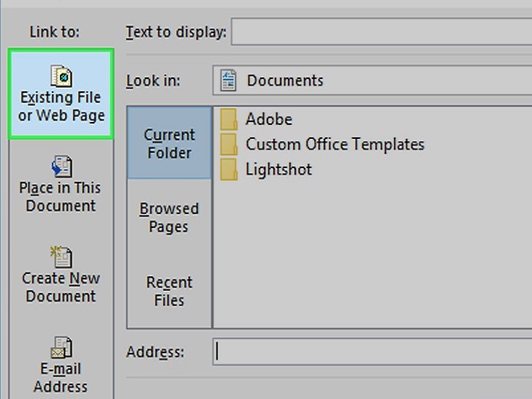Select the Lightshot folder entry
532x399 pixels.
pos(278,170)
